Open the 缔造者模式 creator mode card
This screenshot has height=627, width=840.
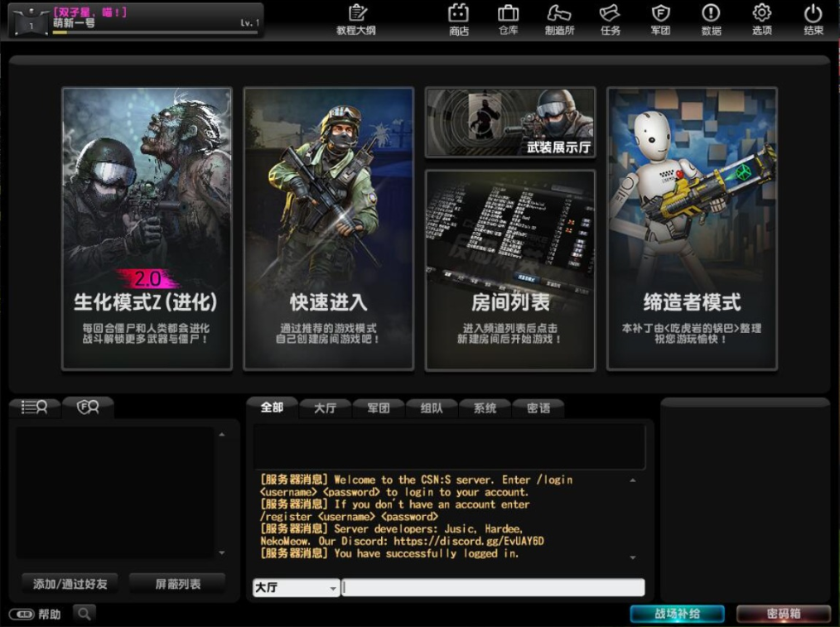pos(692,229)
